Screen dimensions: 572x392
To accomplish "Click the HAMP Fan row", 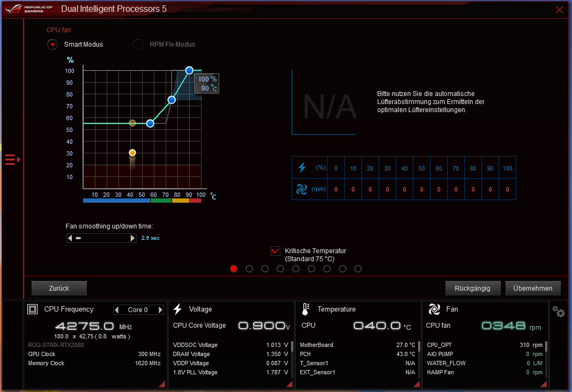I will (x=485, y=372).
